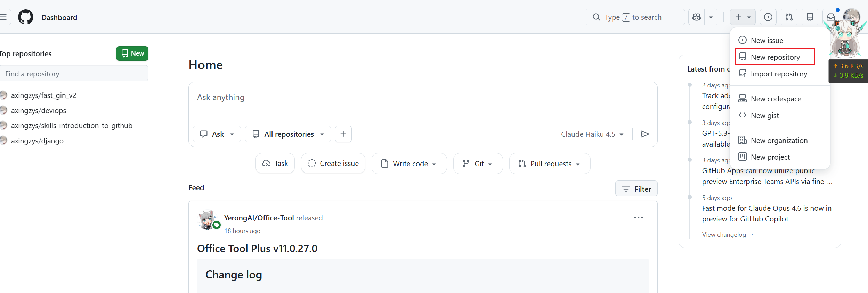Image resolution: width=868 pixels, height=293 pixels.
Task: Expand the Write code dropdown
Action: (409, 164)
